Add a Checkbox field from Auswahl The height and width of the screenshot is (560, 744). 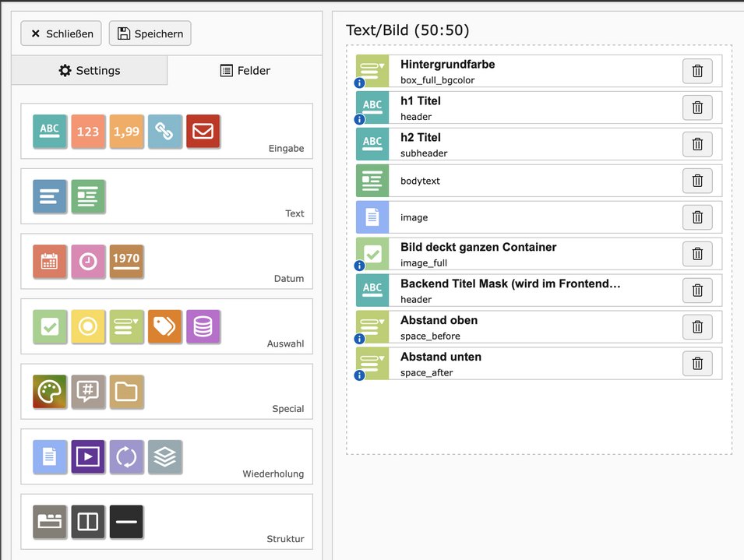click(x=50, y=326)
